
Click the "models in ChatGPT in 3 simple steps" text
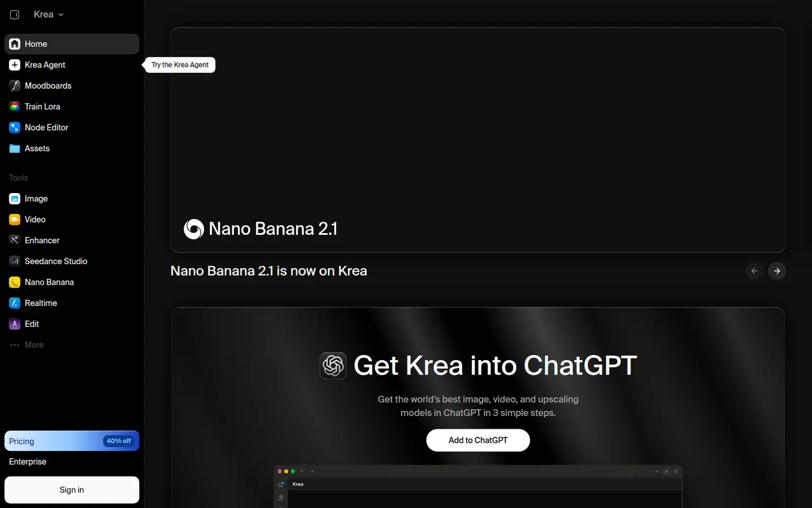[x=478, y=413]
